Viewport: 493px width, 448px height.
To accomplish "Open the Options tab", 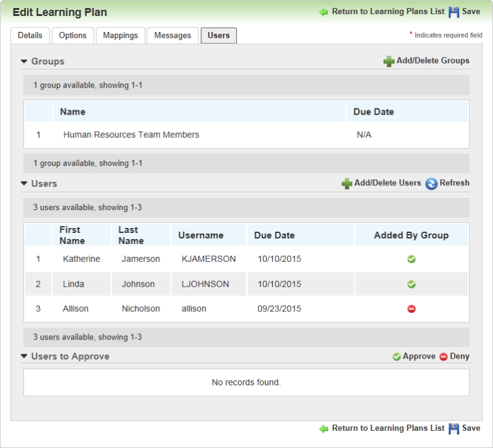I will point(73,36).
